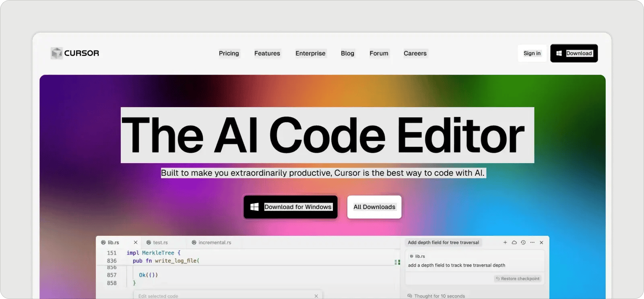Click line number 858 in gutter
This screenshot has width=644, height=299.
[112, 283]
